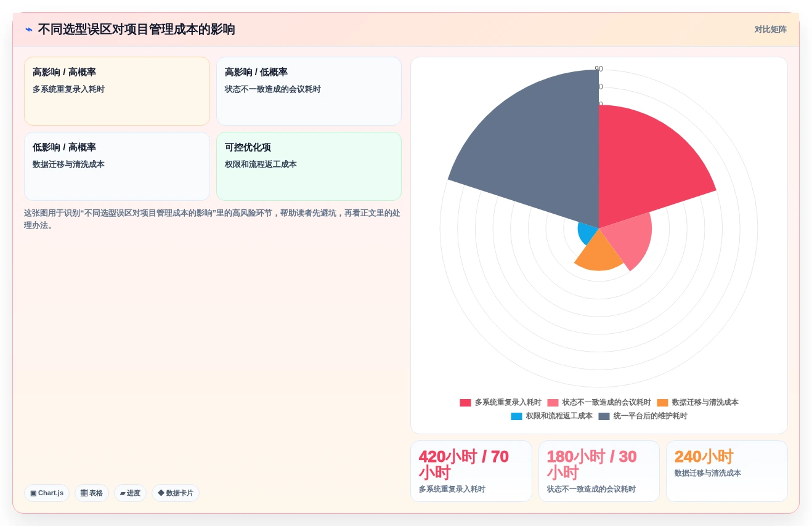Image resolution: width=812 pixels, height=526 pixels.
Task: Toggle the 数据迁移与清洗成本 legend swatch
Action: [x=662, y=403]
